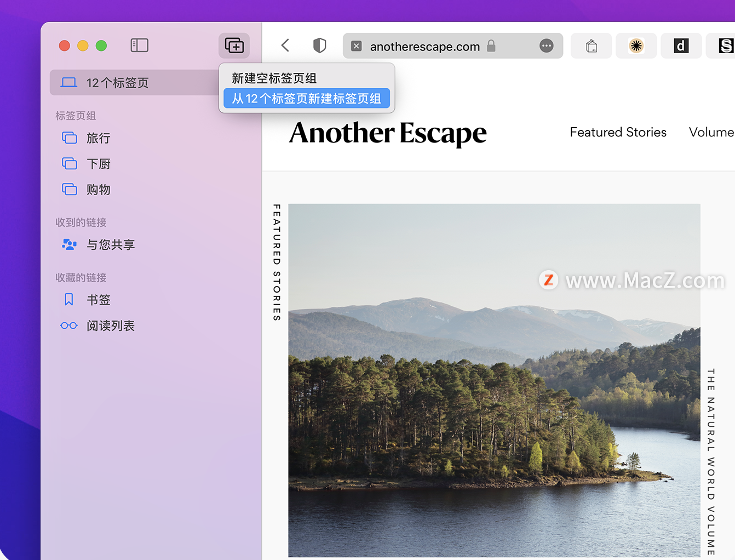Minimize the window using yellow button
Screen dimensions: 735x560
pyautogui.click(x=83, y=45)
